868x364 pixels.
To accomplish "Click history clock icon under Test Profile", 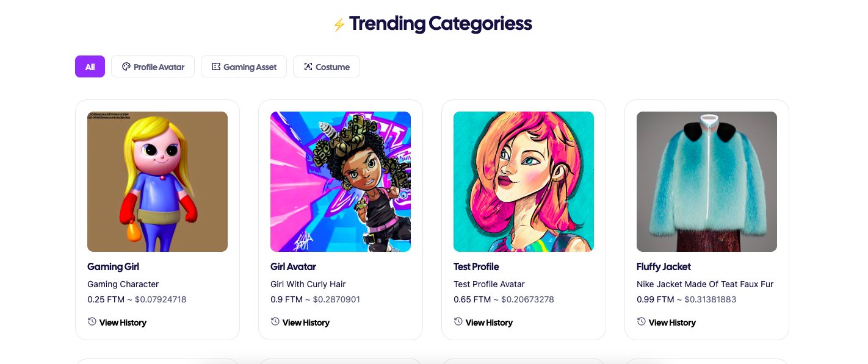I will (458, 321).
